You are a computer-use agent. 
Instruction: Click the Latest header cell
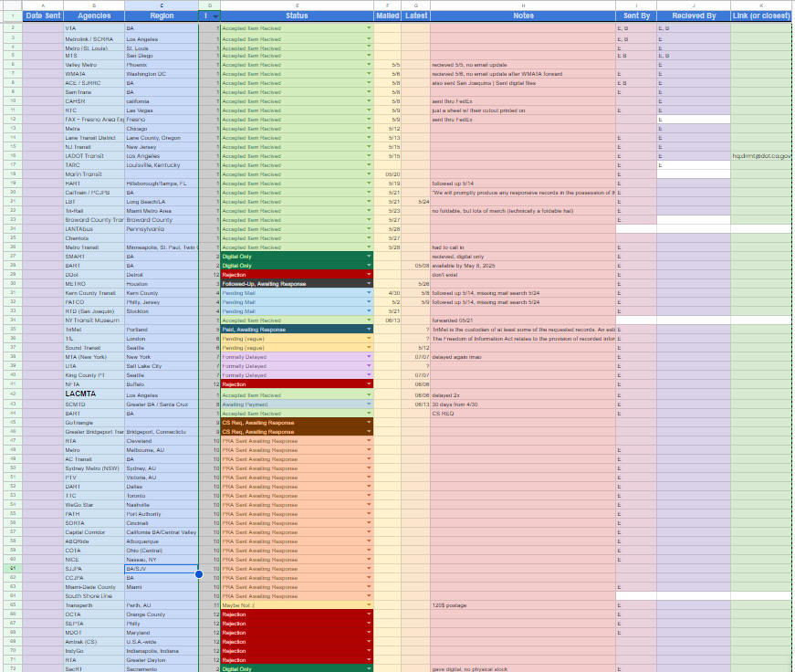click(x=415, y=16)
